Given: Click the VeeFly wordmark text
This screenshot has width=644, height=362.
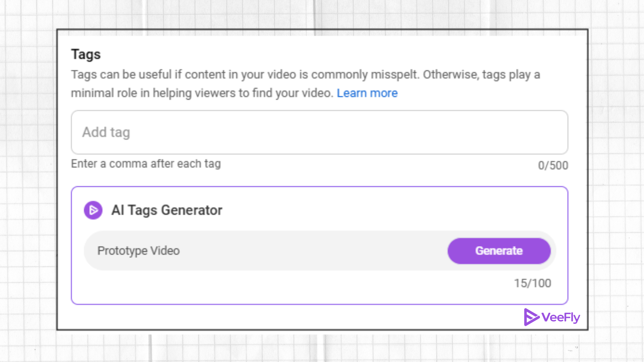Looking at the screenshot, I should coord(560,317).
